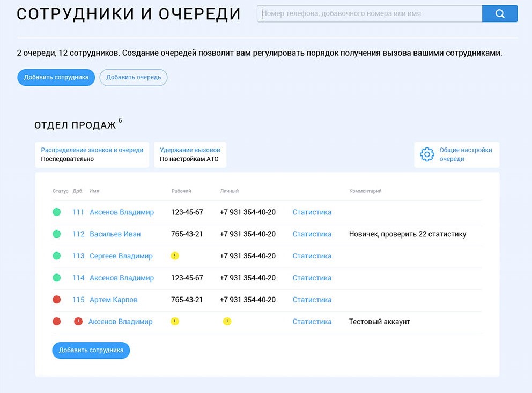Open extension 114 link

coord(78,278)
